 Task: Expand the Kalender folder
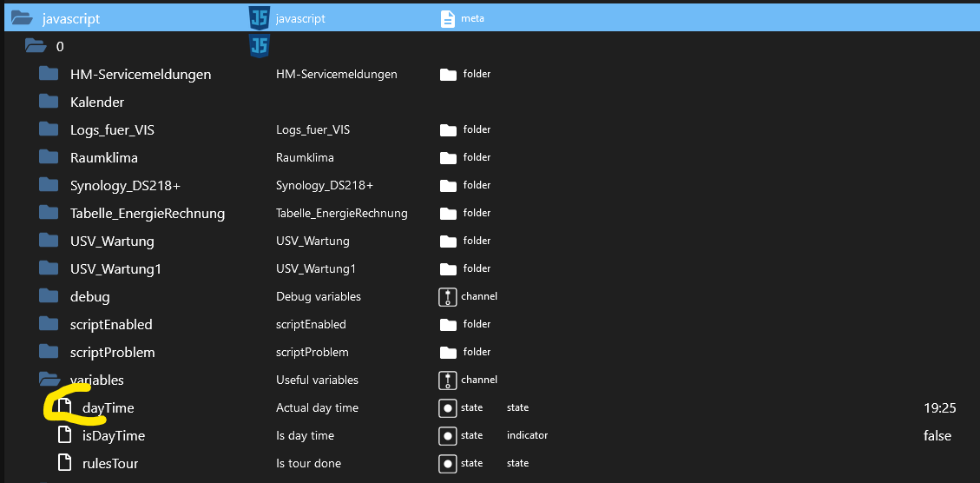pyautogui.click(x=49, y=103)
